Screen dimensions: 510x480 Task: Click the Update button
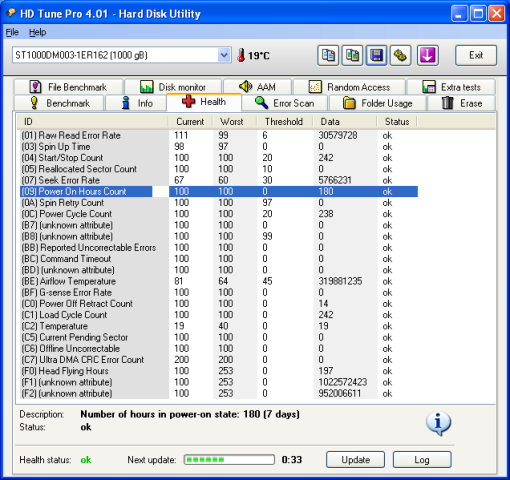pos(355,460)
